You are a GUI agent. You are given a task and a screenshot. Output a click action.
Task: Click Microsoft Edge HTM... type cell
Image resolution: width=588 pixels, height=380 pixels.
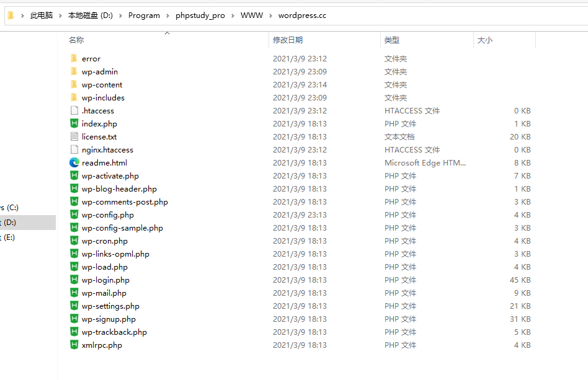(425, 162)
